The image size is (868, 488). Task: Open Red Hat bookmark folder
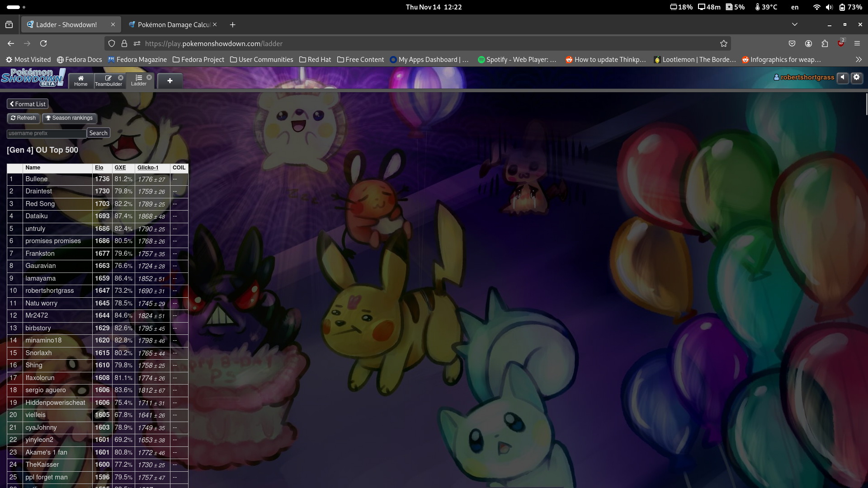point(315,60)
